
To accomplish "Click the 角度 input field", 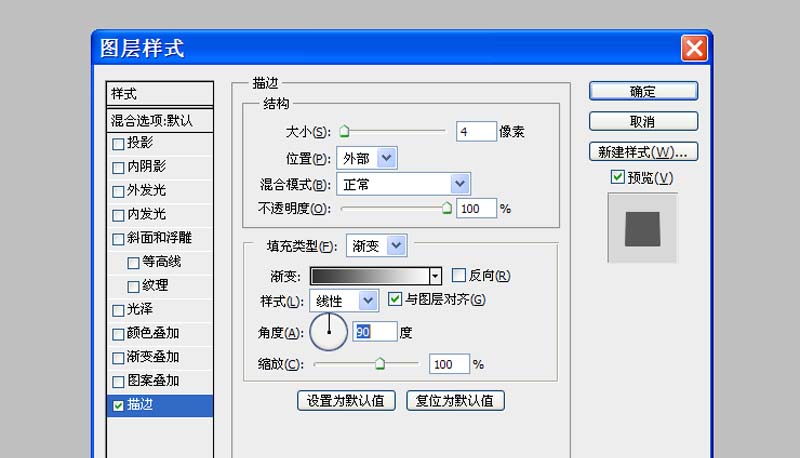I will (373, 332).
